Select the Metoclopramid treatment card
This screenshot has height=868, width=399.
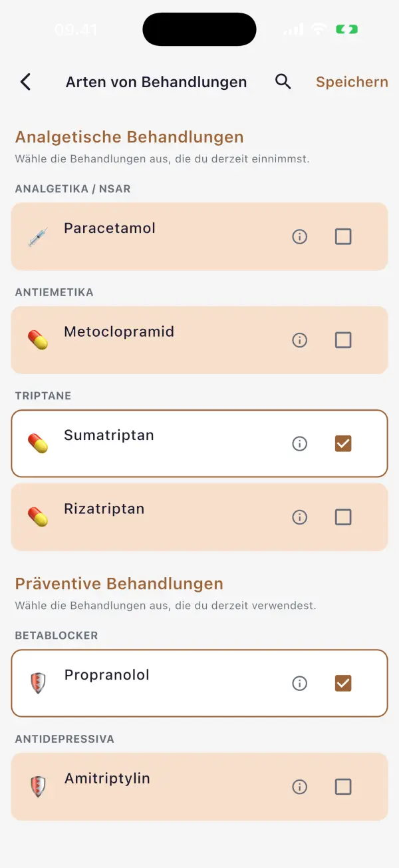point(199,340)
